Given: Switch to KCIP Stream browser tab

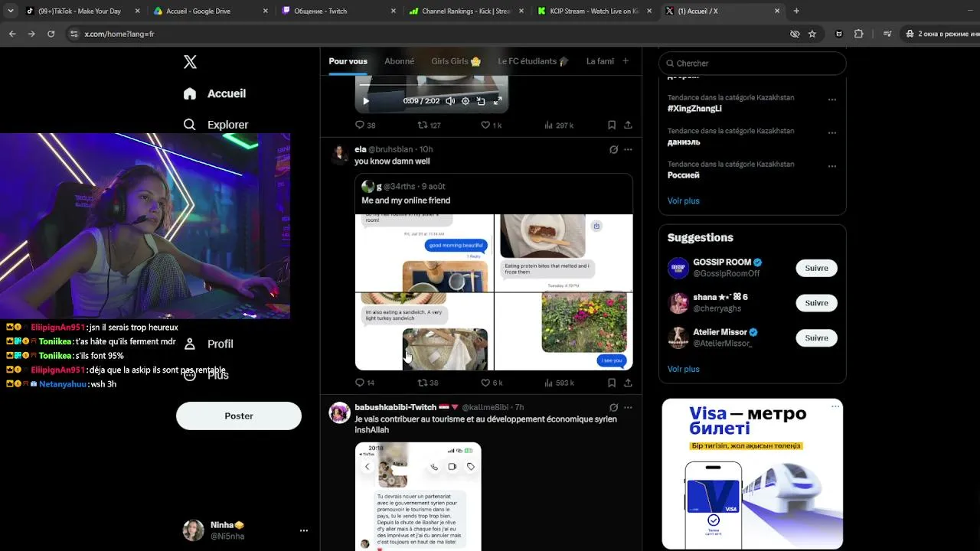Looking at the screenshot, I should (593, 11).
